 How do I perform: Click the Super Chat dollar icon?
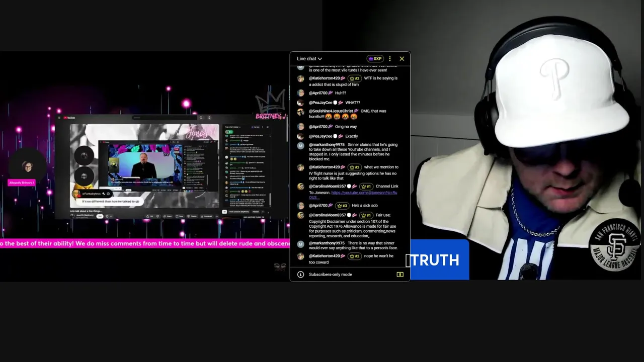click(x=400, y=275)
